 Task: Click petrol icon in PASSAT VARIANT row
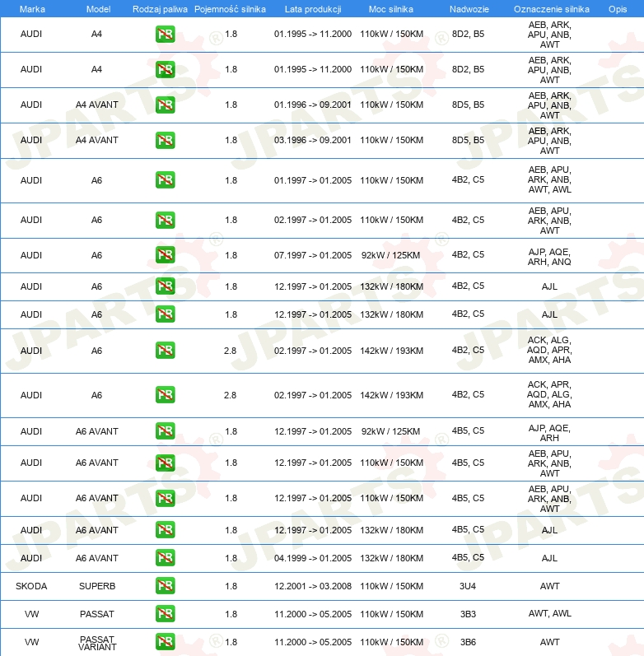point(165,642)
